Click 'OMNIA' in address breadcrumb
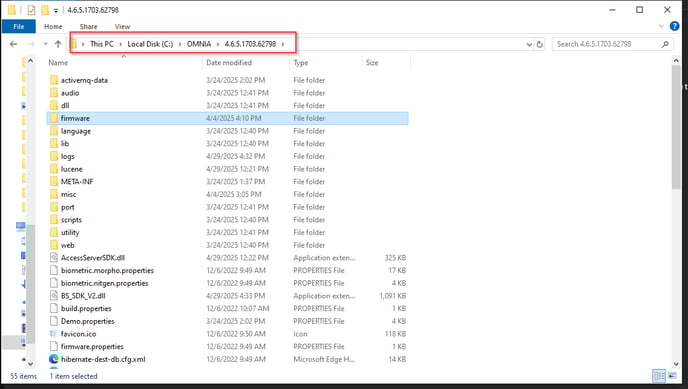 pyautogui.click(x=199, y=44)
